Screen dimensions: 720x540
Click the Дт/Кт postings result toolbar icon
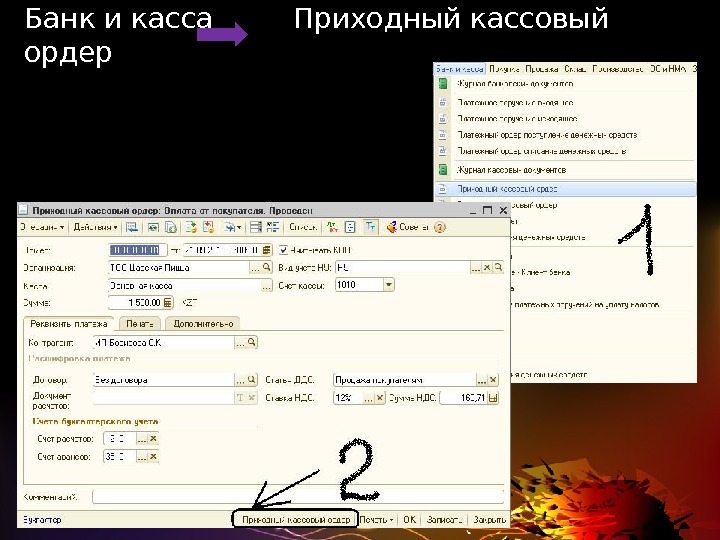pos(332,227)
